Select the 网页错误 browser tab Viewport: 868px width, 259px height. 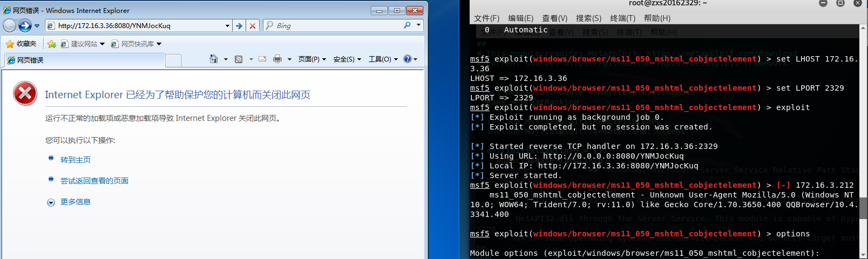click(x=84, y=60)
